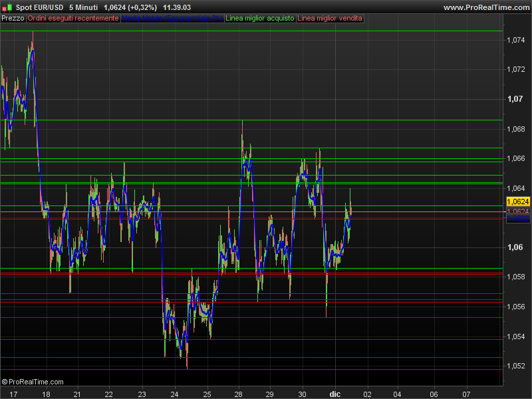Click the 1,058 price axis label
532x399 pixels.
point(516,277)
